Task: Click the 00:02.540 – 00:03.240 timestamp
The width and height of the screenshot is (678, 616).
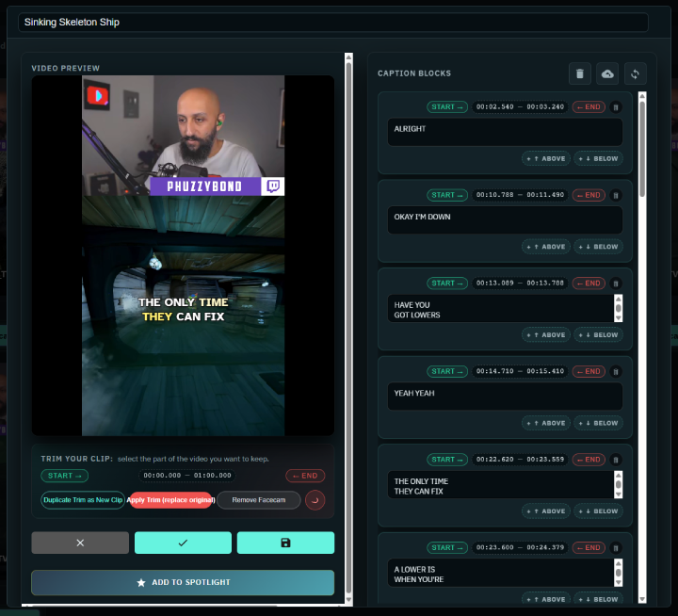Action: [x=520, y=106]
